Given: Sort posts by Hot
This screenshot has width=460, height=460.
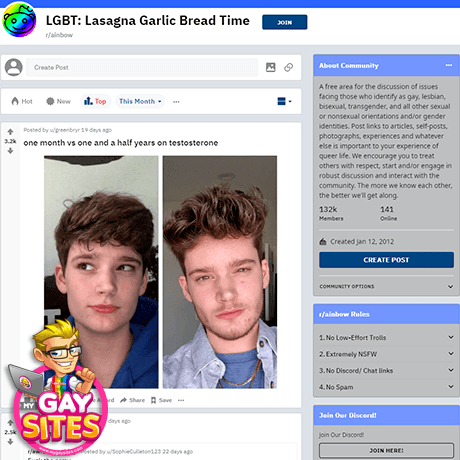Looking at the screenshot, I should pyautogui.click(x=22, y=101).
